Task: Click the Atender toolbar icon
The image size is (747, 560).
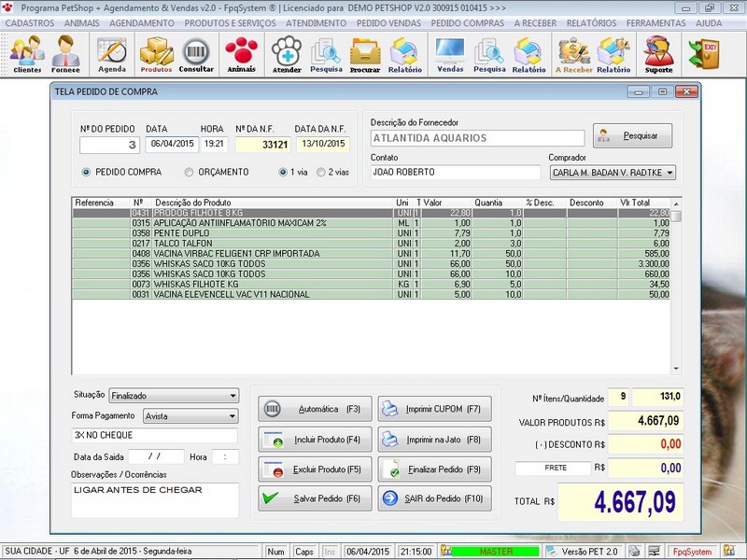Action: click(287, 54)
